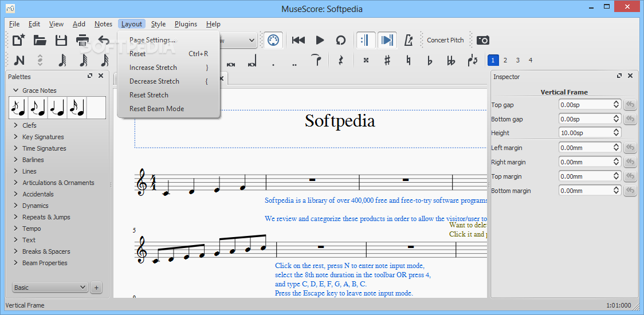The height and width of the screenshot is (315, 644).
Task: Reset the Top gap value in the Inspector
Action: tap(630, 105)
